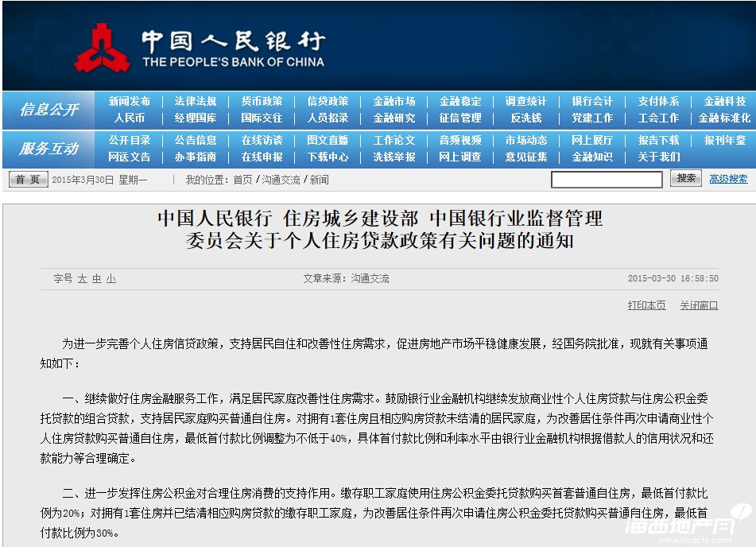This screenshot has height=547, width=756.
Task: Click the date 2015年3月30日 星期一
Action: 100,180
